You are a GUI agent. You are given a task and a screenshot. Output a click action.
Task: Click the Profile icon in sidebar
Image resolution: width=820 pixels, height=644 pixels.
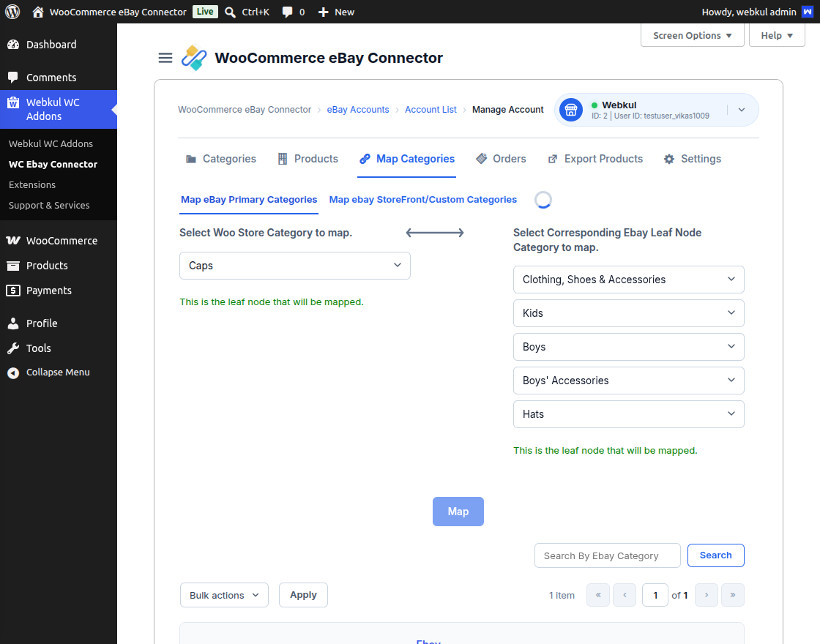pyautogui.click(x=13, y=323)
